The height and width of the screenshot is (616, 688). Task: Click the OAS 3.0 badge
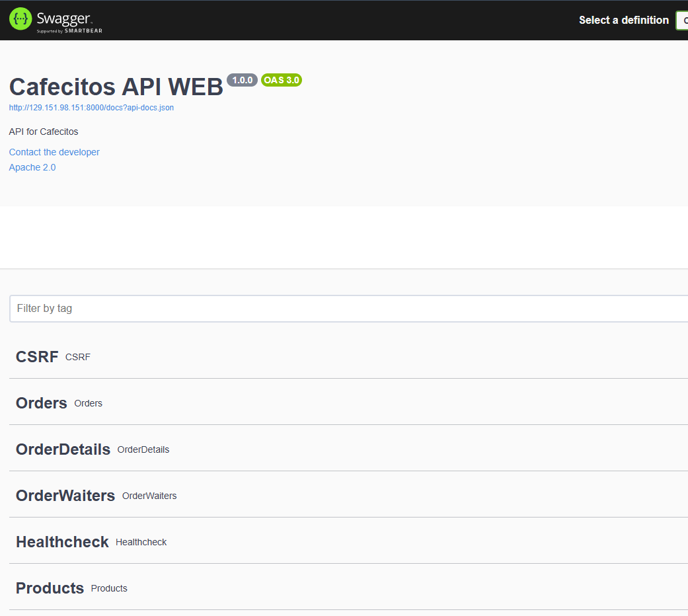pos(282,80)
